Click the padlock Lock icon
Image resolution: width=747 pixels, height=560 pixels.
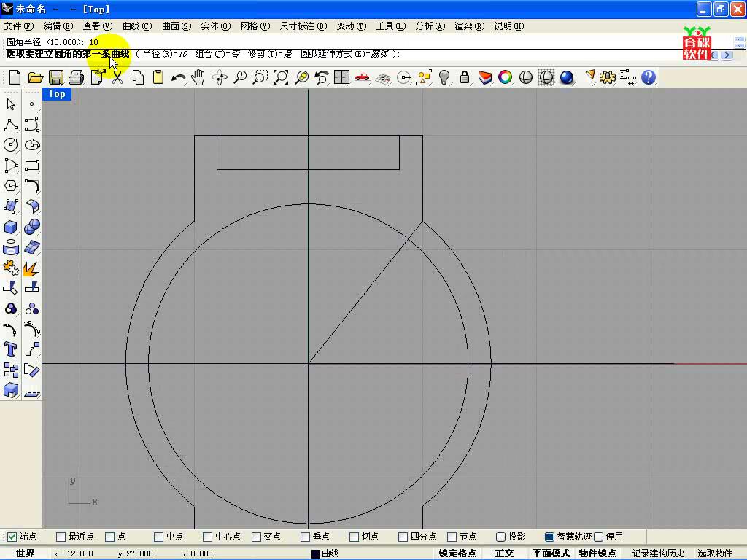(x=465, y=77)
